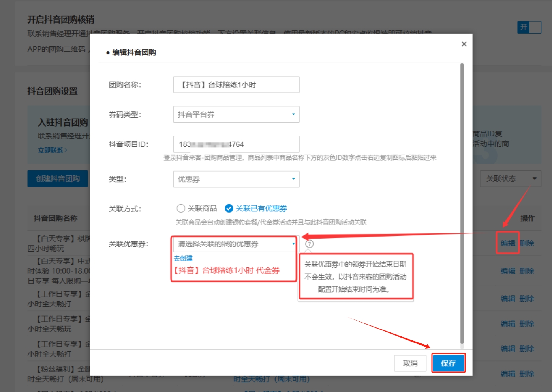Open the 类型 优惠券 dropdown
The height and width of the screenshot is (392, 552).
(236, 179)
